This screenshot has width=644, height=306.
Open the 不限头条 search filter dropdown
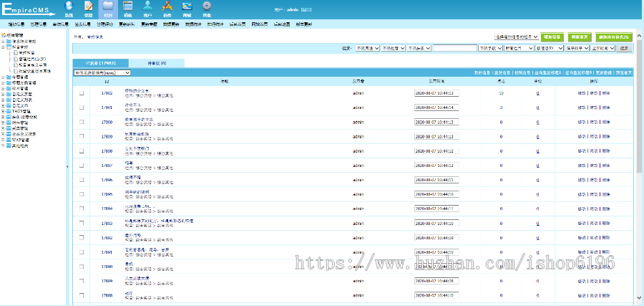[x=419, y=48]
